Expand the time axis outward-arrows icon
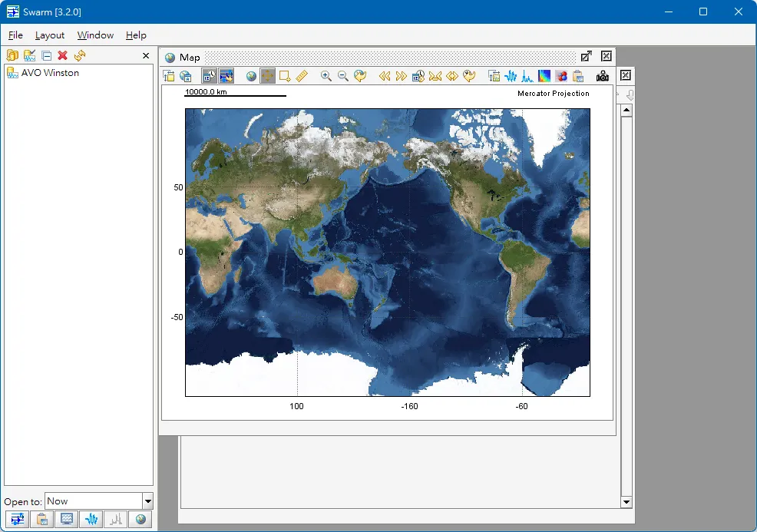Image resolution: width=757 pixels, height=532 pixels. click(x=452, y=76)
